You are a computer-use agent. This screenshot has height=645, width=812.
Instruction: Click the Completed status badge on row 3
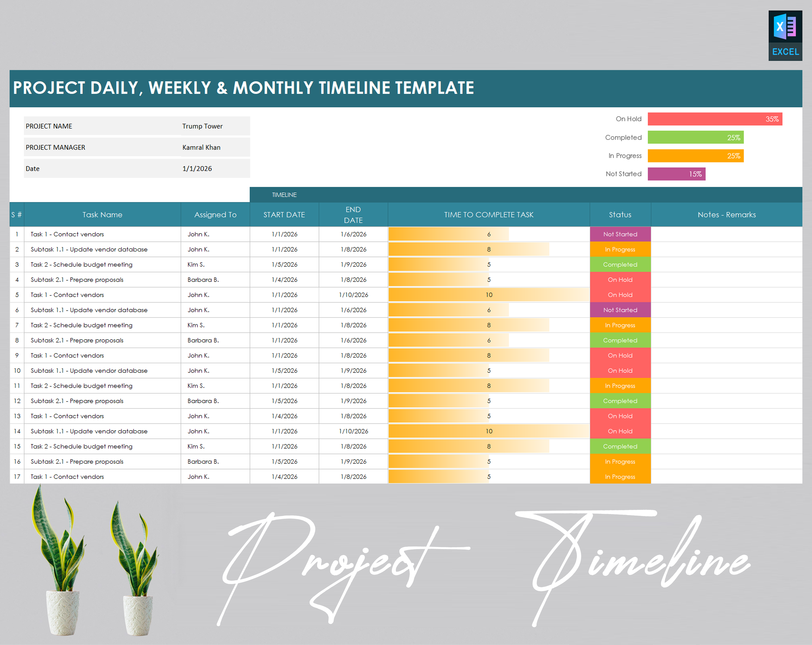(620, 264)
